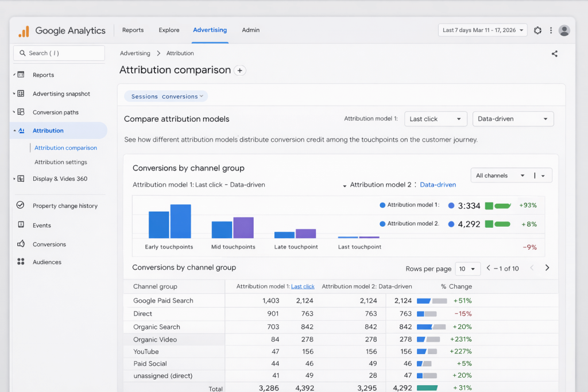Open the settings gear icon
Image resolution: width=588 pixels, height=392 pixels.
pos(537,30)
